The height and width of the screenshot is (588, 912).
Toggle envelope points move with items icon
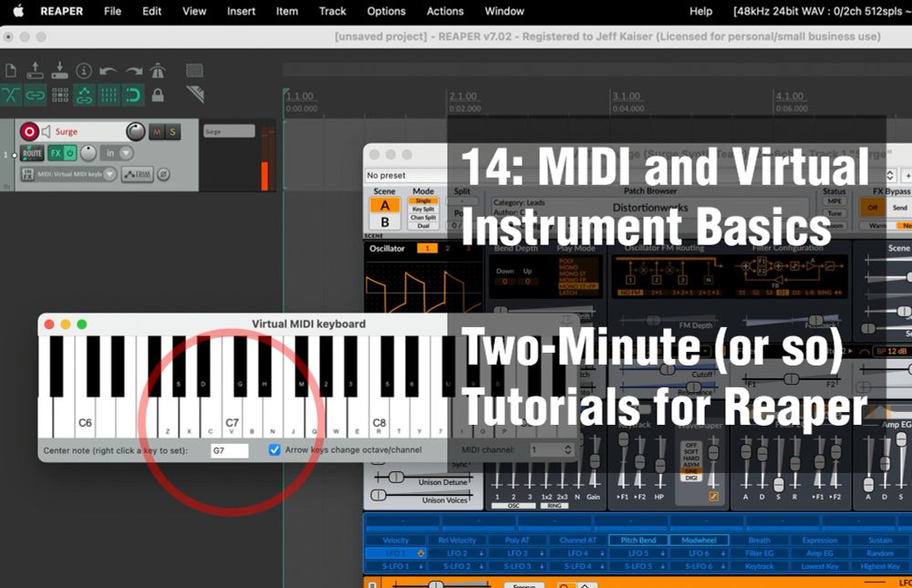point(84,95)
